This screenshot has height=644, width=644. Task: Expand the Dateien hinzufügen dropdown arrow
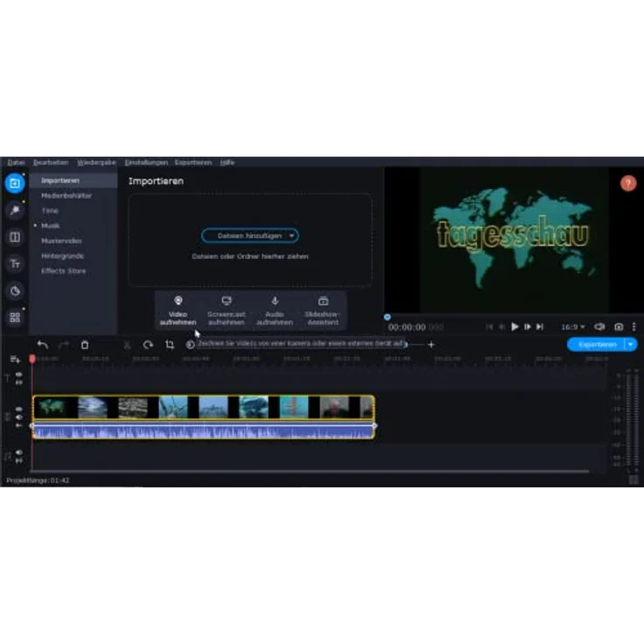(291, 235)
